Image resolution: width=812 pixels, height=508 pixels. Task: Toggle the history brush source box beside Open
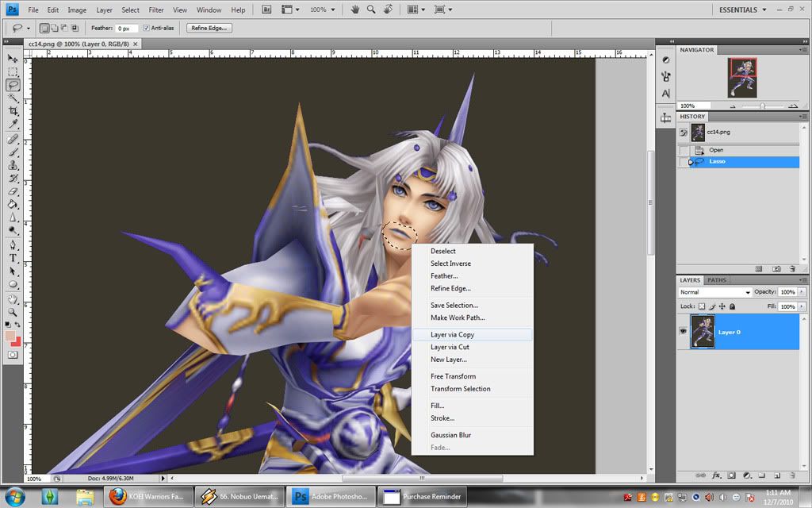(x=684, y=150)
